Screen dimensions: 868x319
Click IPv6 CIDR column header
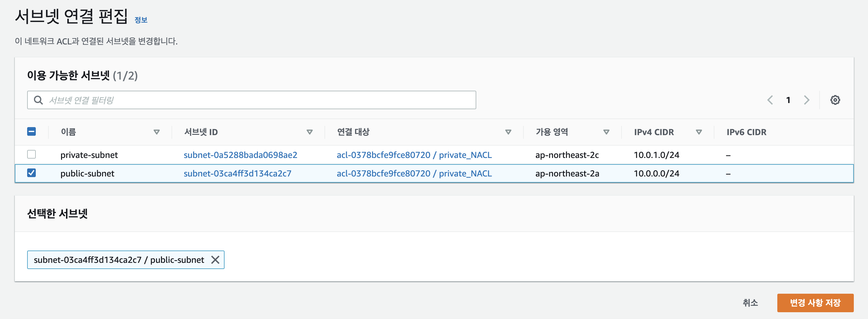tap(746, 132)
